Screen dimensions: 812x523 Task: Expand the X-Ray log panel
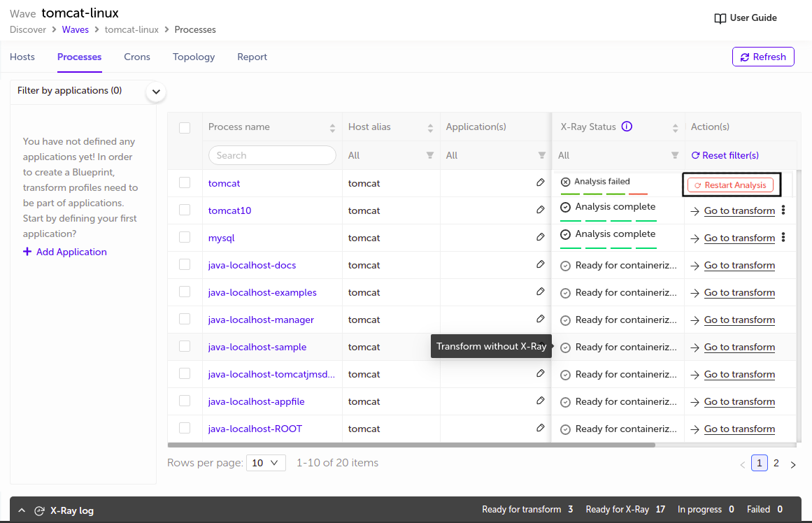(x=22, y=510)
